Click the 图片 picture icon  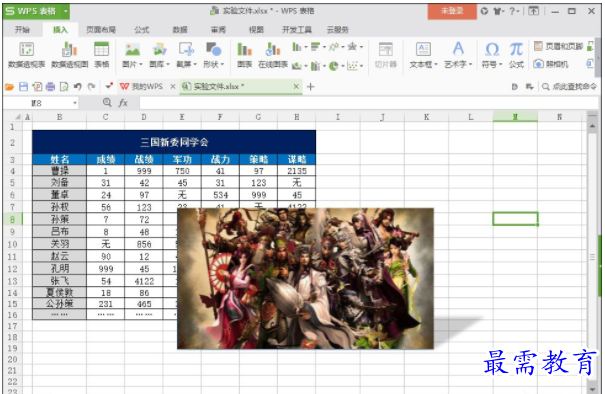[132, 50]
